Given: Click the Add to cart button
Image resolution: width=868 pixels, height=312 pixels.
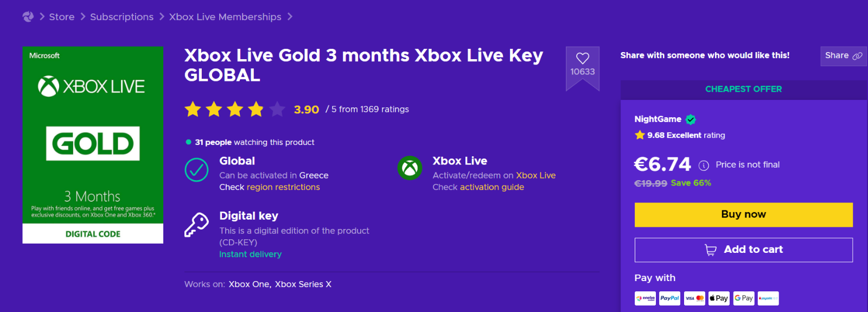Looking at the screenshot, I should (744, 250).
